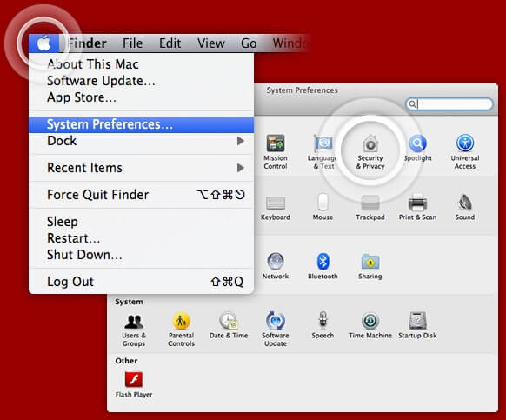Choose About This Mac
This screenshot has height=420, width=506.
[141, 64]
